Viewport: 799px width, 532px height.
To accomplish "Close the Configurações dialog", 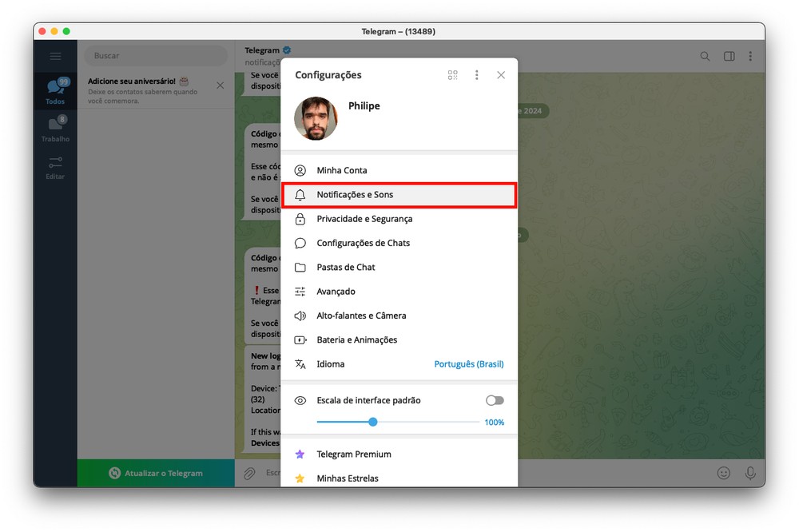I will click(501, 75).
